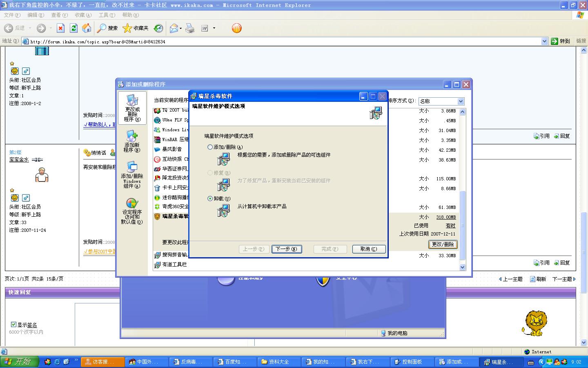588x368 pixels.
Task: Toggle the 显示签名 checkbox
Action: coord(13,325)
